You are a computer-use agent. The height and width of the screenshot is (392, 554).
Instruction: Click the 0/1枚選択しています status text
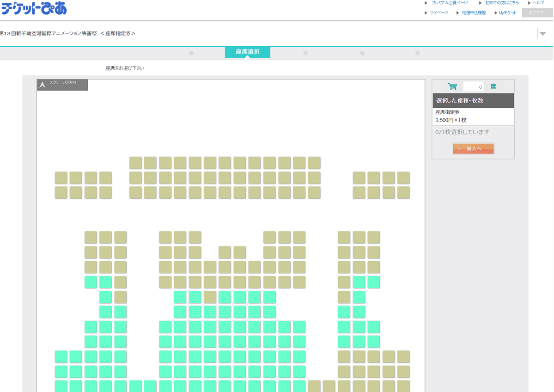click(x=462, y=132)
